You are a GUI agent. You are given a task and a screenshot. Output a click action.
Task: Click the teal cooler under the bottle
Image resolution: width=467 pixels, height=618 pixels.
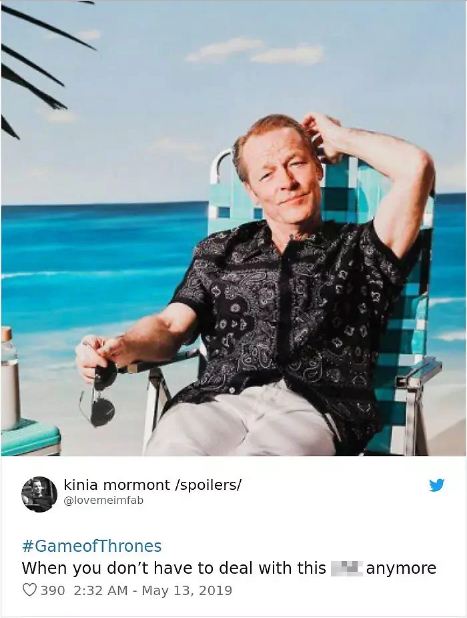coord(31,437)
